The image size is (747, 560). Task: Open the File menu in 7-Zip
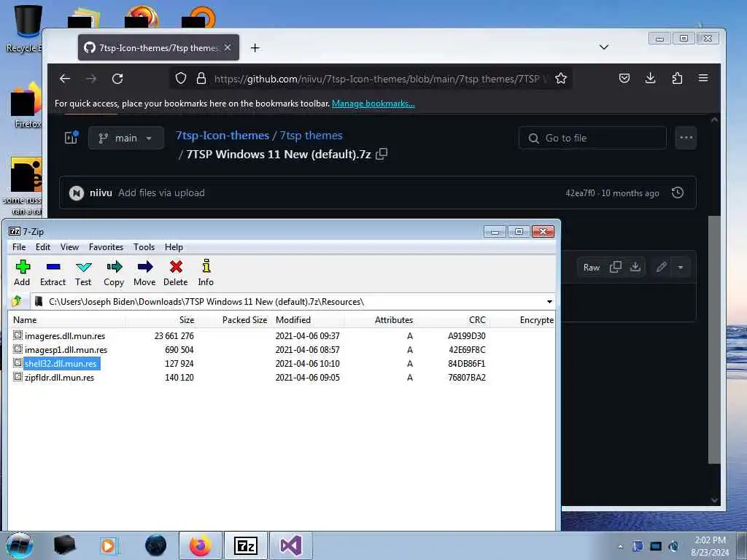19,247
